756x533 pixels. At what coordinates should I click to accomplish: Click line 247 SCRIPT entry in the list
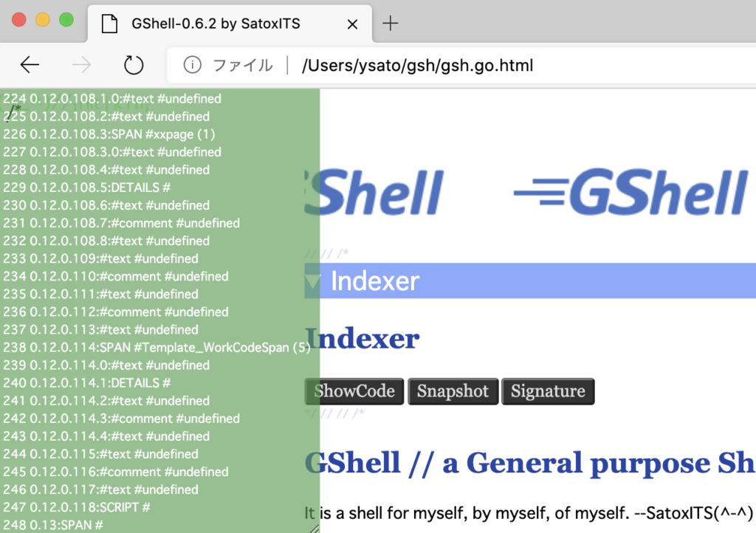pos(77,507)
